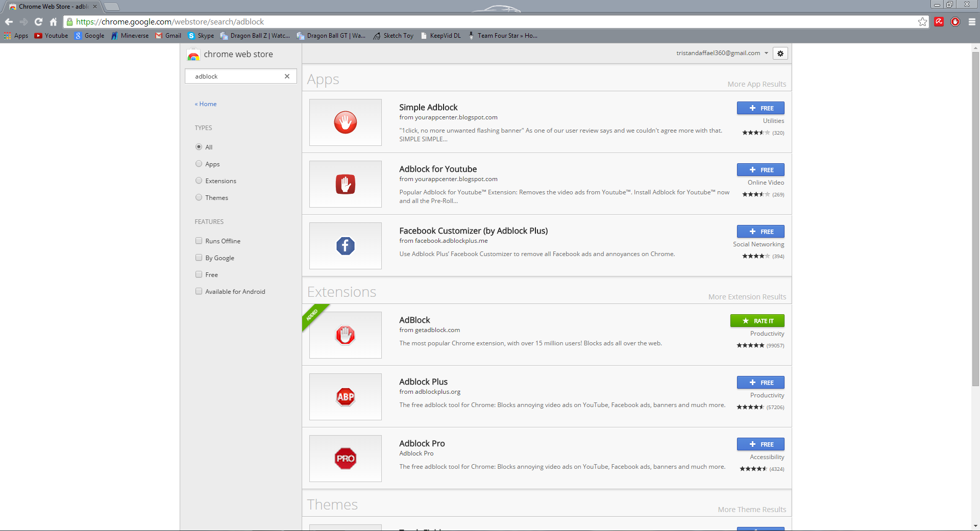The width and height of the screenshot is (980, 531).
Task: Open the Gmail bookmark
Action: (168, 36)
